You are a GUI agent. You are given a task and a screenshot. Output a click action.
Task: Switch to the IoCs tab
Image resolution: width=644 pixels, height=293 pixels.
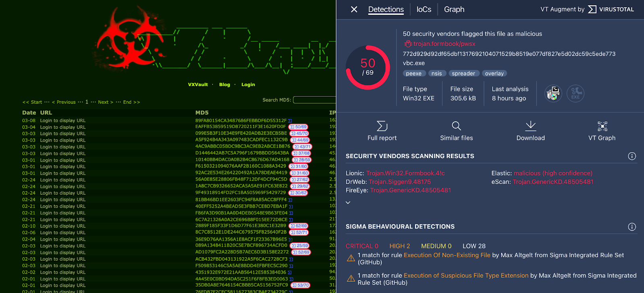click(x=424, y=9)
